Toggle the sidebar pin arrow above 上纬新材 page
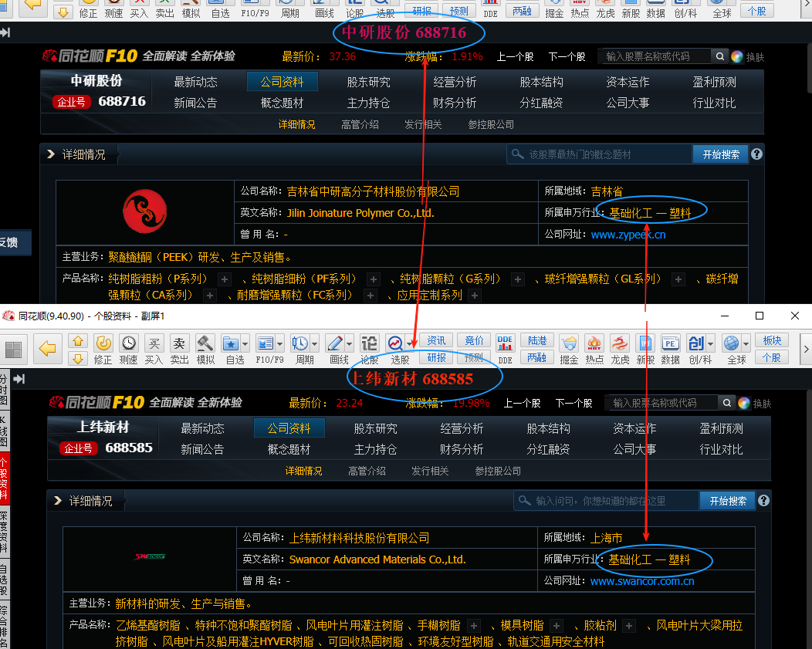This screenshot has width=812, height=649. tap(19, 379)
